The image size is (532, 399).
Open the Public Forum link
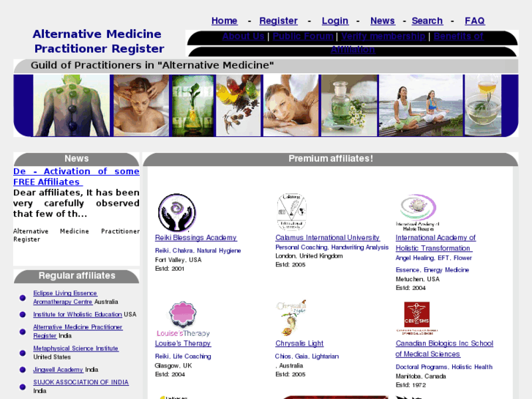[x=303, y=36]
